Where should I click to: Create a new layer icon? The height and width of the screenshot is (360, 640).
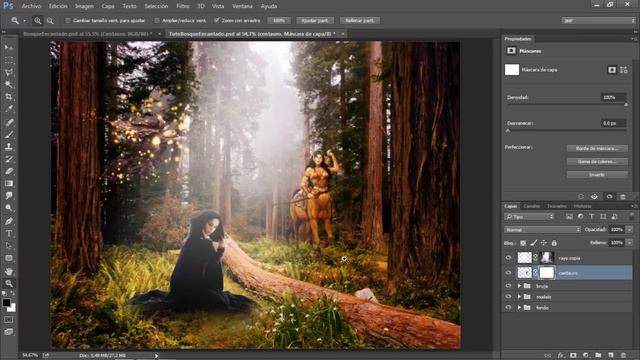[611, 356]
